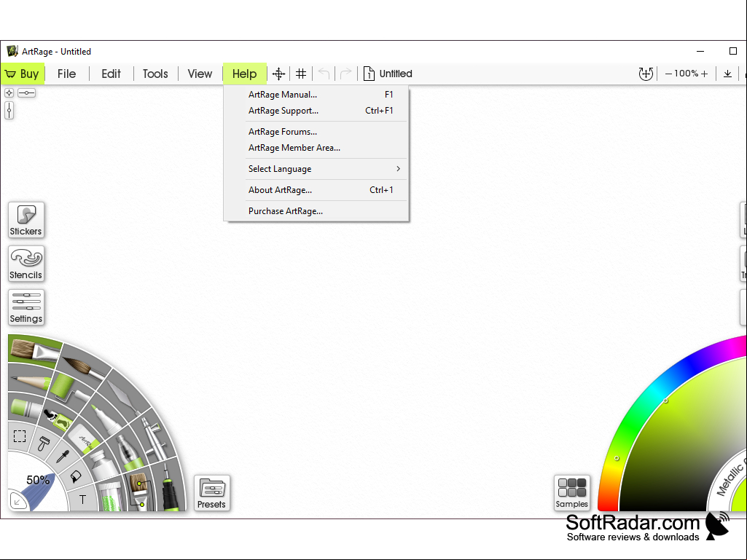Click the Buy cart button

click(x=23, y=74)
